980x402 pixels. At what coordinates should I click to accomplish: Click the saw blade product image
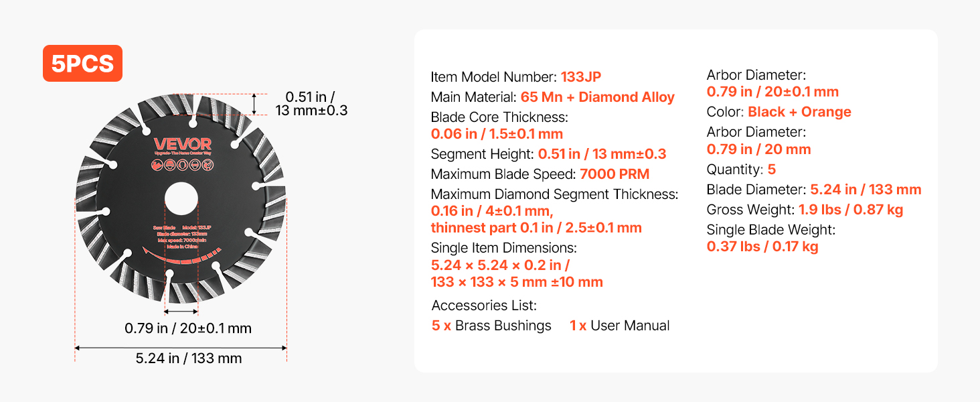click(x=181, y=199)
